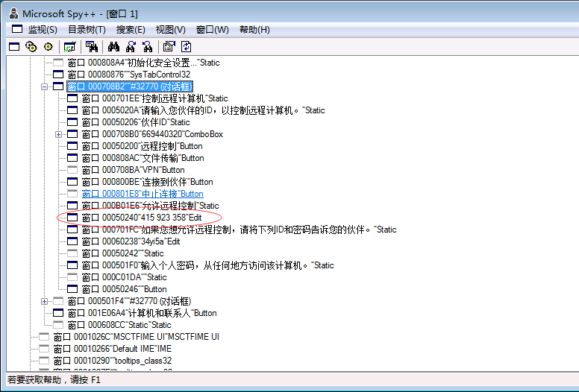Expand the 000708B0 669440320 ComboBox node
Screen dimensions: 579x392
coord(58,134)
